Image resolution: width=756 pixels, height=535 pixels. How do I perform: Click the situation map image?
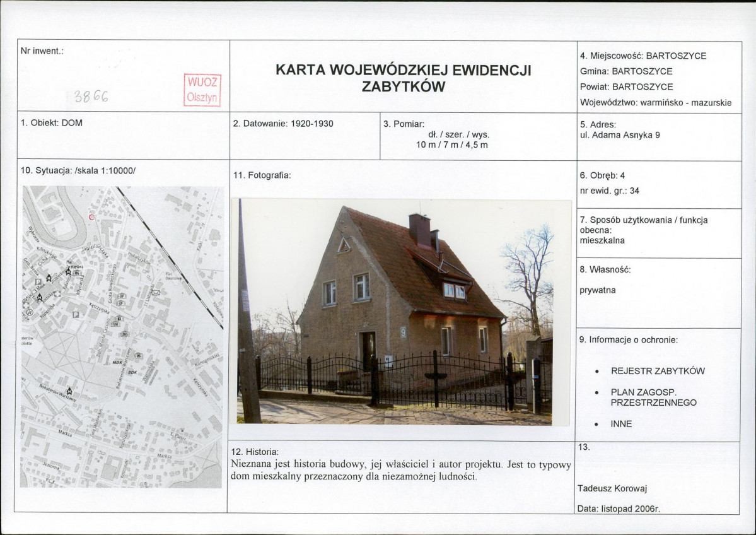[122, 337]
